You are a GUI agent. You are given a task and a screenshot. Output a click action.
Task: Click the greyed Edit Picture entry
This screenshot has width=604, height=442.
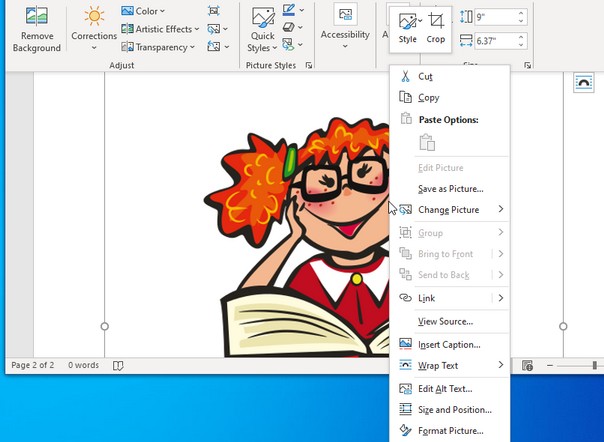(x=450, y=168)
